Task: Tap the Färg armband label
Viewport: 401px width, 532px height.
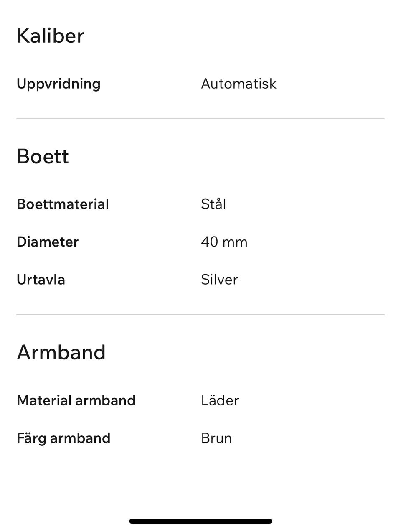Action: [x=63, y=438]
